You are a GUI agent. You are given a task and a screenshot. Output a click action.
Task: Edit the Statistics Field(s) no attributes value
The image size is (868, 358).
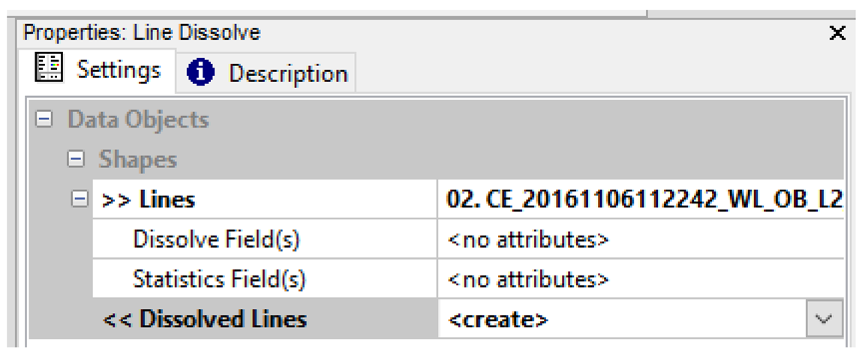click(x=528, y=280)
